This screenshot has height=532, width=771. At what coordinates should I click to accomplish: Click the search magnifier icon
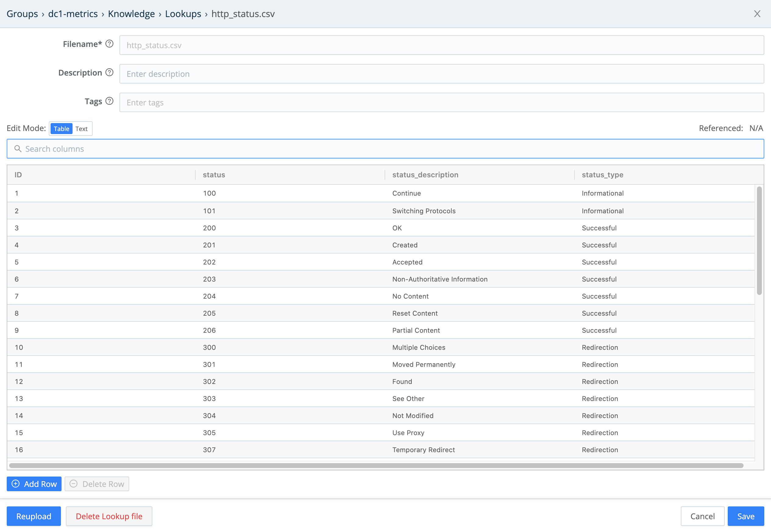18,149
